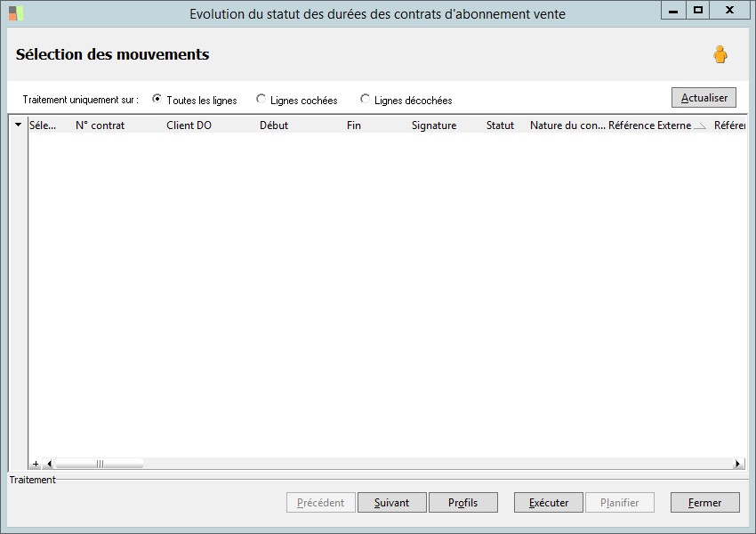
Task: Click the Référence Externe column header
Action: point(649,125)
